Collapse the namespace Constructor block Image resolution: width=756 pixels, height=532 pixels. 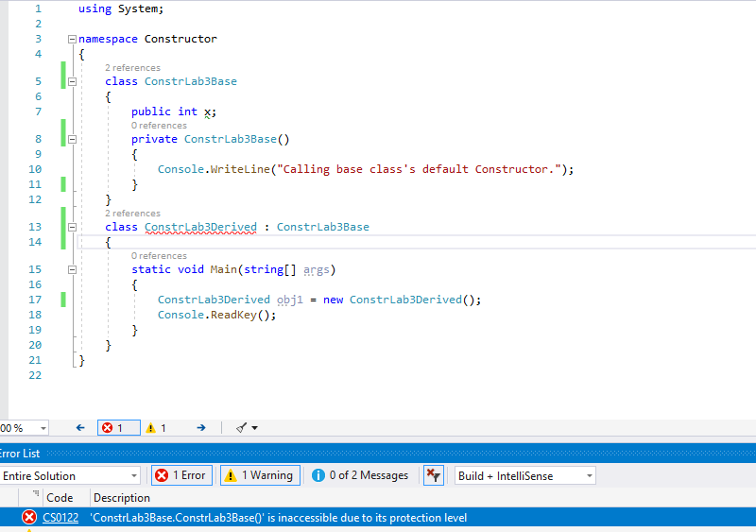[x=73, y=39]
